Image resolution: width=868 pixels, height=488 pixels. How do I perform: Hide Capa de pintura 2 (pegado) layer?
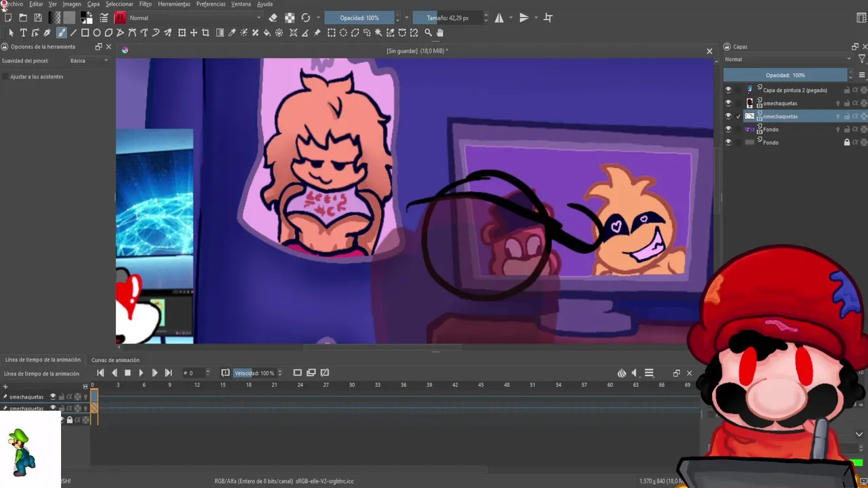(x=728, y=90)
